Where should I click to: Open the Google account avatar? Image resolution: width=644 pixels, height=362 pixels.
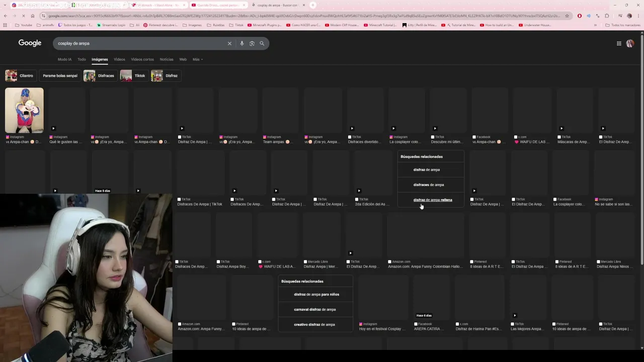(x=630, y=43)
